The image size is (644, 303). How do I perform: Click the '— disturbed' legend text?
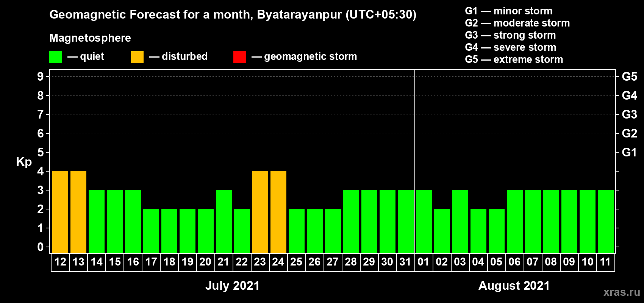178,56
